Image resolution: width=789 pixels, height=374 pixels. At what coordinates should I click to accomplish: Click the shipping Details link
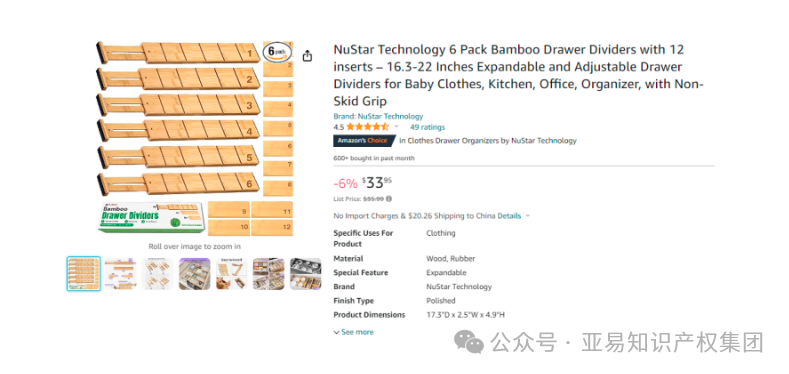tap(509, 216)
